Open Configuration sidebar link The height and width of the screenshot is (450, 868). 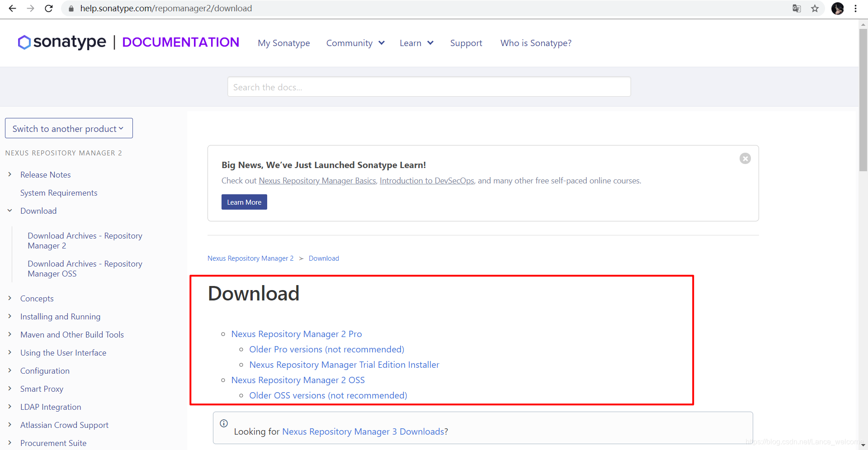45,371
